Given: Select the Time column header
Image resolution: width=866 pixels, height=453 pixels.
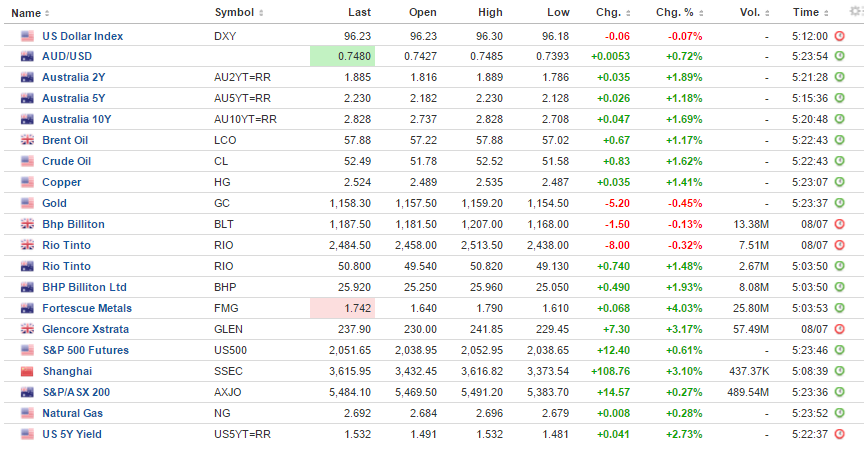Looking at the screenshot, I should coord(806,13).
